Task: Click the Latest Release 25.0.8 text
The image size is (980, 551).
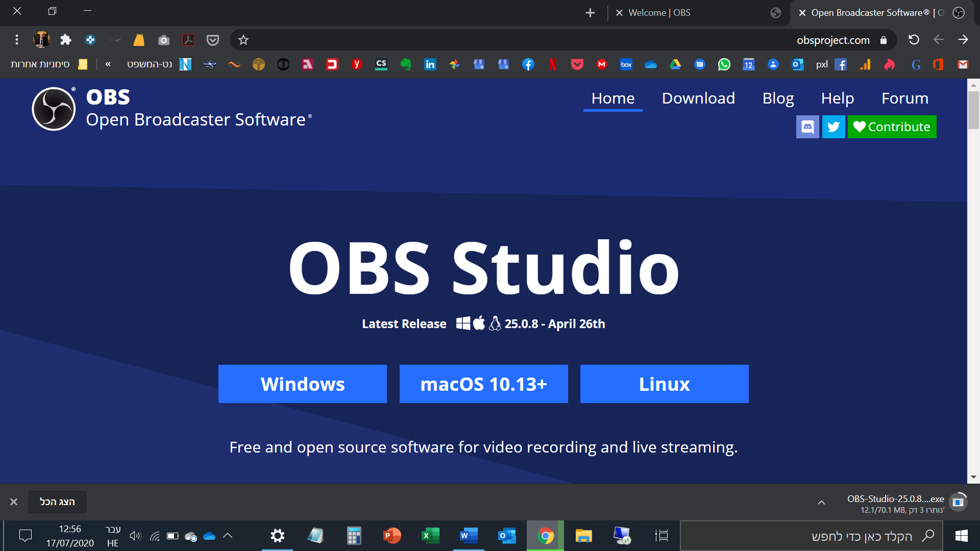Action: (x=483, y=323)
